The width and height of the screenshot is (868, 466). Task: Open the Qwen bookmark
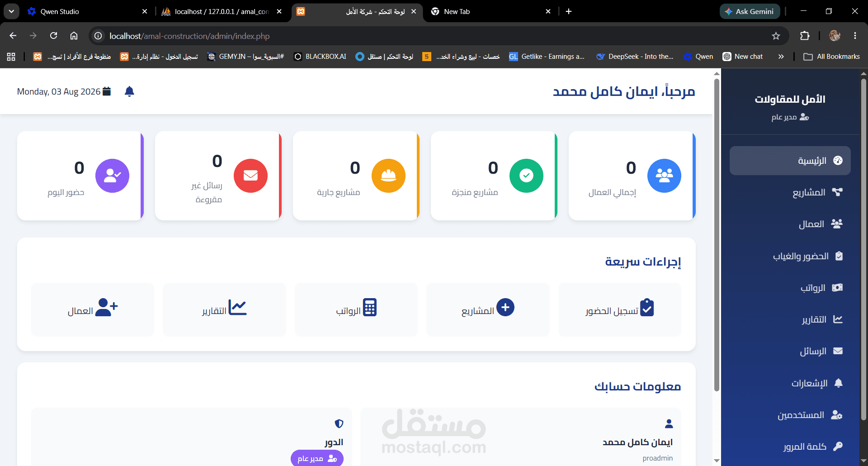pos(698,57)
